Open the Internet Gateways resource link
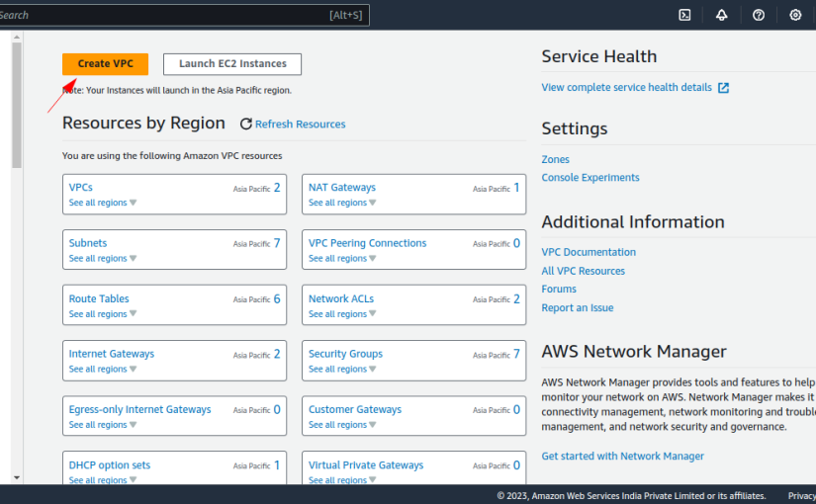This screenshot has height=504, width=816. pyautogui.click(x=112, y=354)
